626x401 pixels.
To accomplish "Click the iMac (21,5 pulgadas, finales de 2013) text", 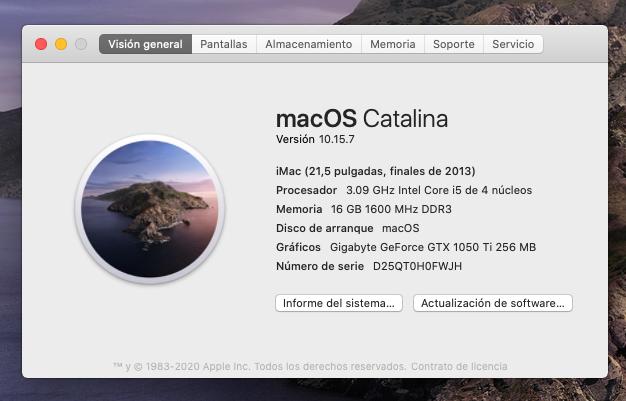I will click(376, 171).
